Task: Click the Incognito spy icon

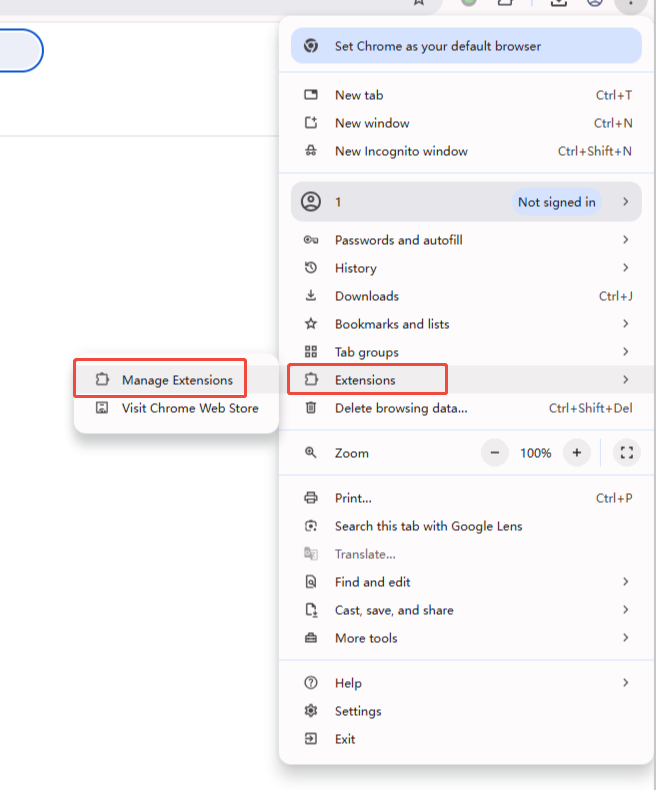Action: coord(311,151)
